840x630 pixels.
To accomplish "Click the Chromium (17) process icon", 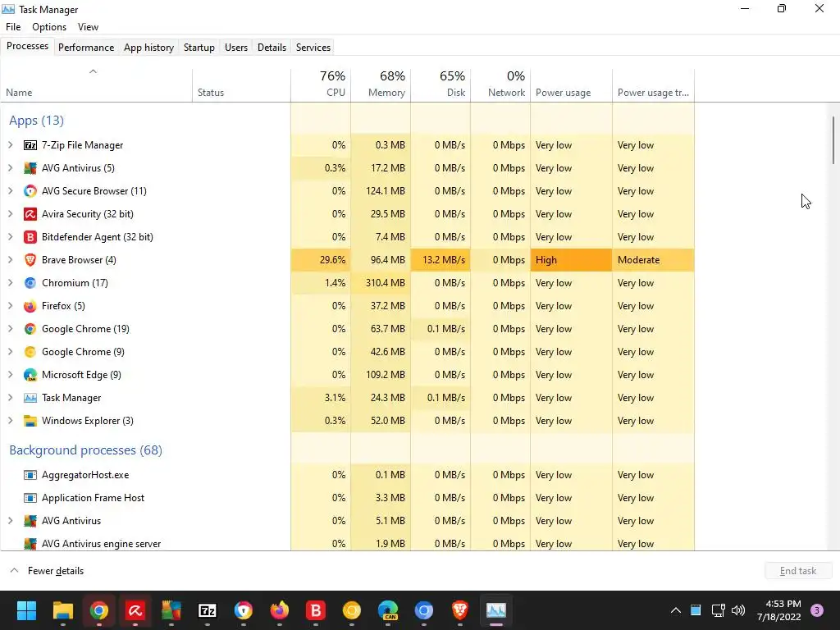I will point(30,283).
